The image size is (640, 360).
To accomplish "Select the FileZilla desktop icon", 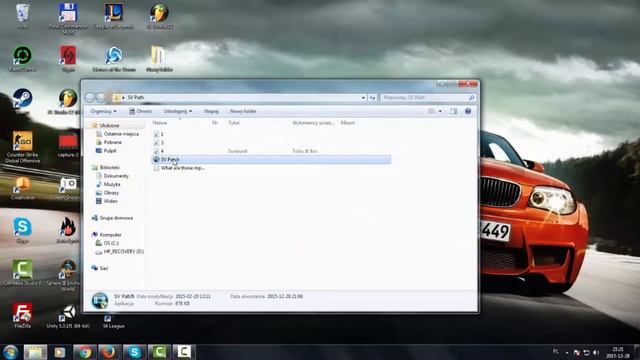I will click(22, 315).
